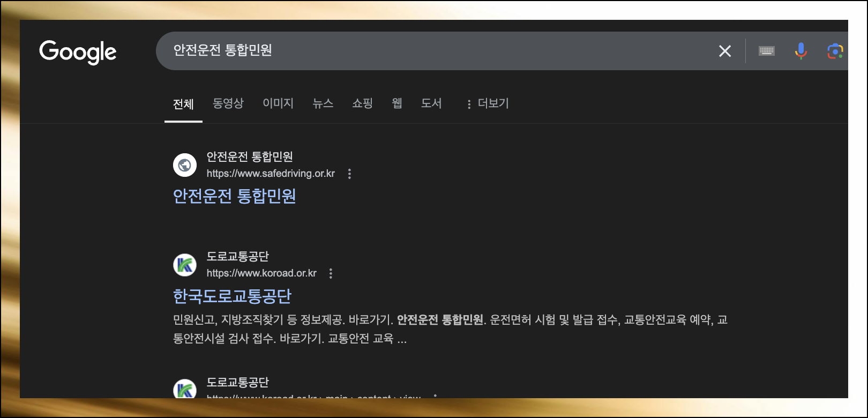Open more options next to www.koroad.or.kr URL
The width and height of the screenshot is (868, 418).
point(331,273)
